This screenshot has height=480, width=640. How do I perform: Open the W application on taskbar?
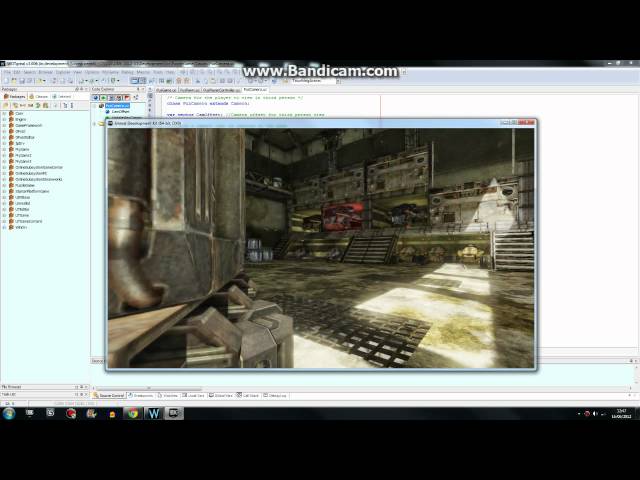(x=153, y=413)
